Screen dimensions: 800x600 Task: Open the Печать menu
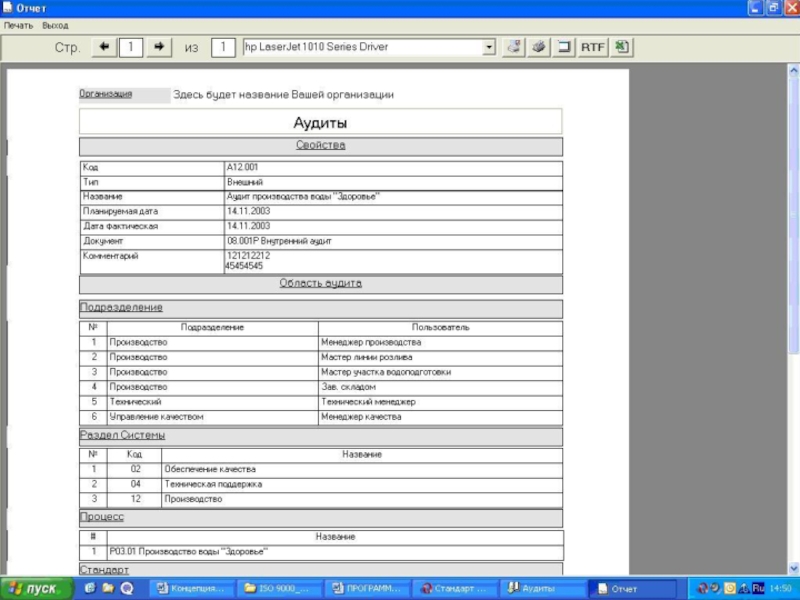coord(18,26)
